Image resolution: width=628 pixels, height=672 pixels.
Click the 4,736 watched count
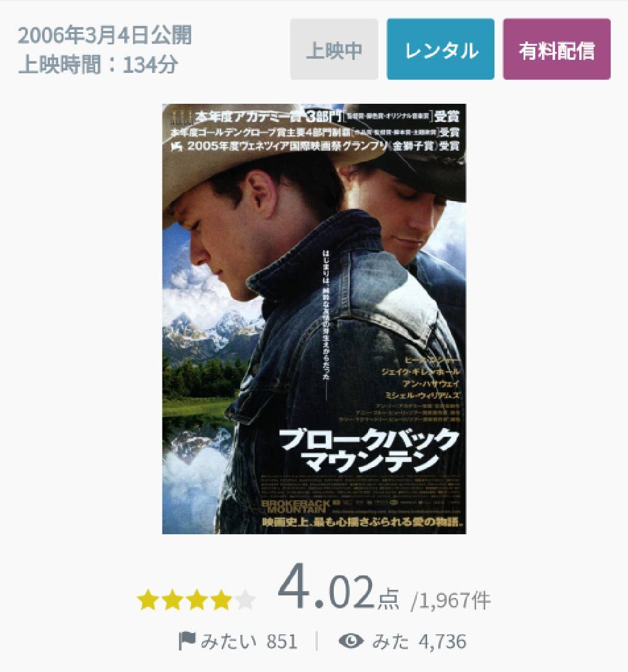[443, 642]
